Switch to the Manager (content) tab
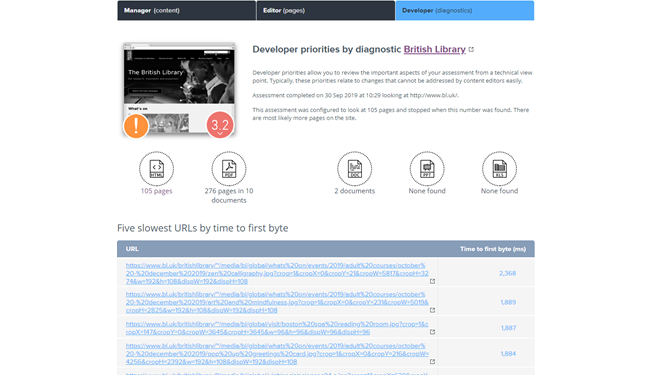653x375 pixels. coord(187,10)
